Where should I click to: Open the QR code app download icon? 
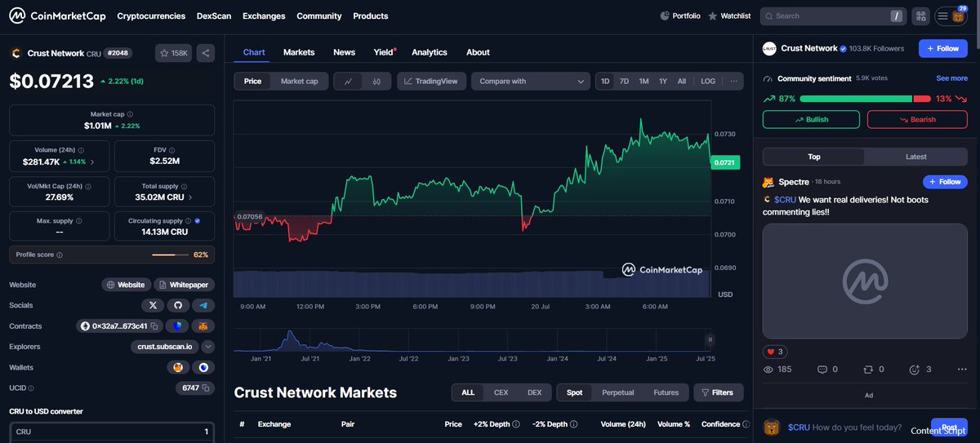(920, 16)
